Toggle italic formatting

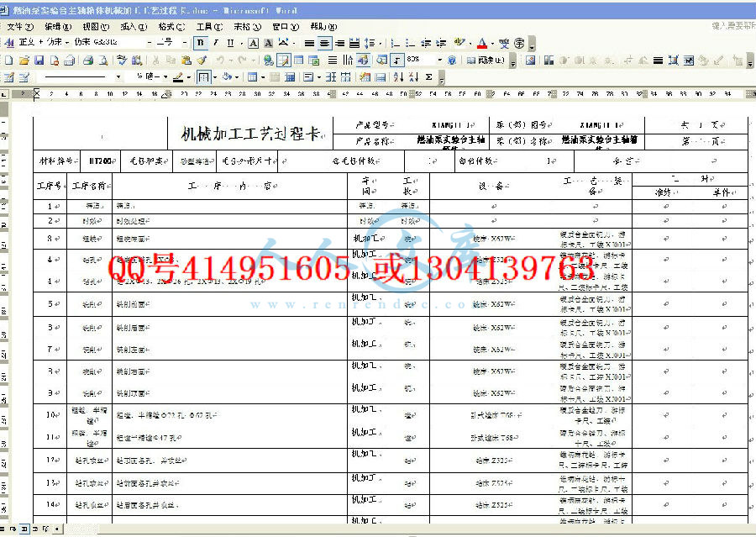point(216,43)
